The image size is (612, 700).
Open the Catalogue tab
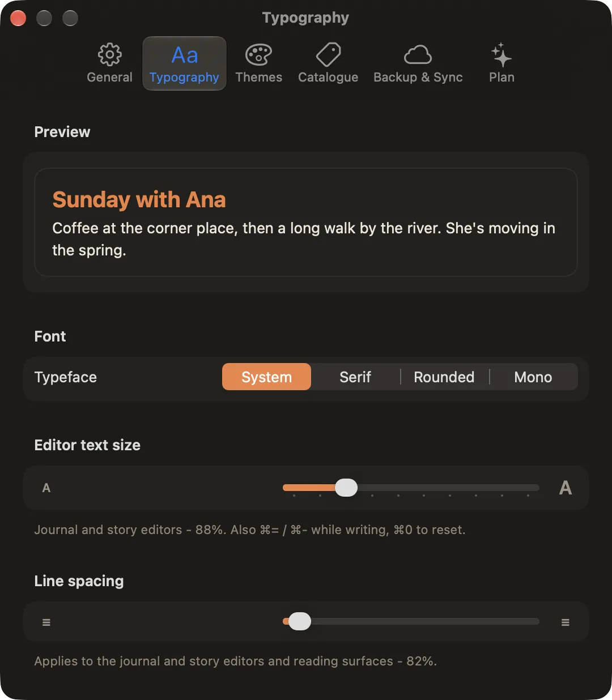[328, 63]
